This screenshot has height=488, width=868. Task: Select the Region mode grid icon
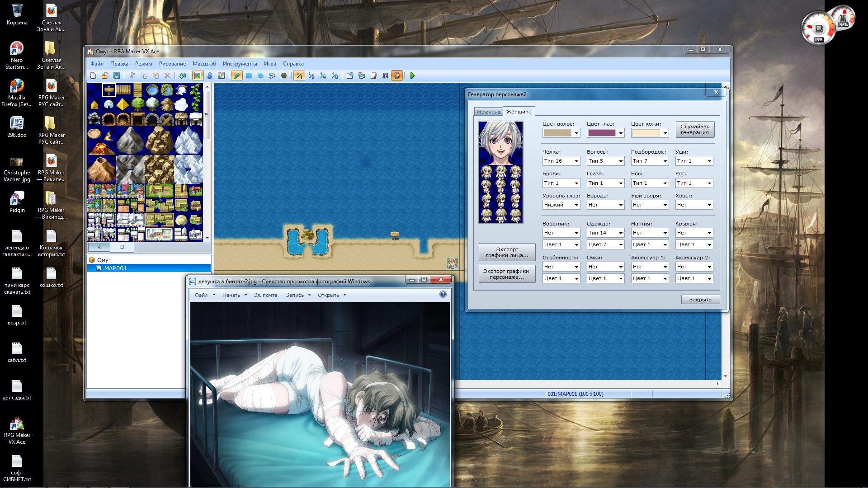[x=222, y=76]
